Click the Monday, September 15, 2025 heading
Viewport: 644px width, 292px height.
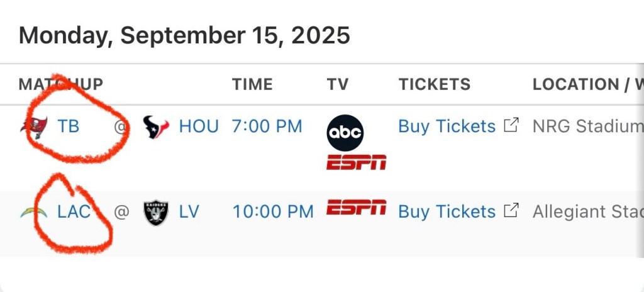(184, 35)
